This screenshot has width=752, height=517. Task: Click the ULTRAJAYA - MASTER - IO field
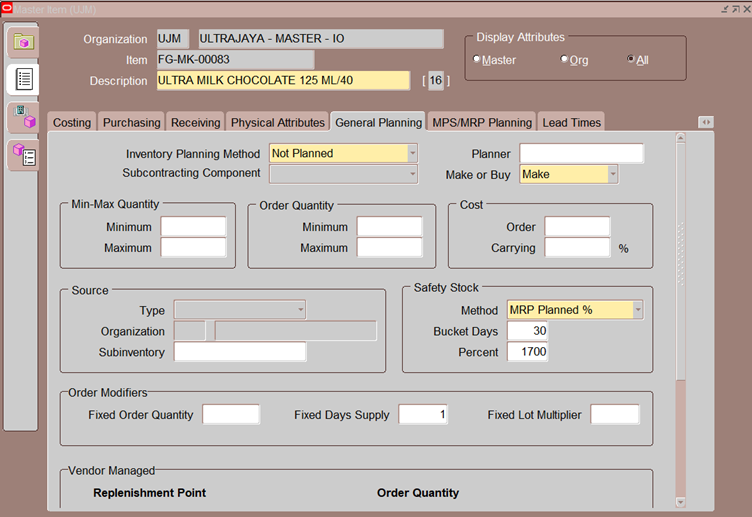[x=321, y=39]
